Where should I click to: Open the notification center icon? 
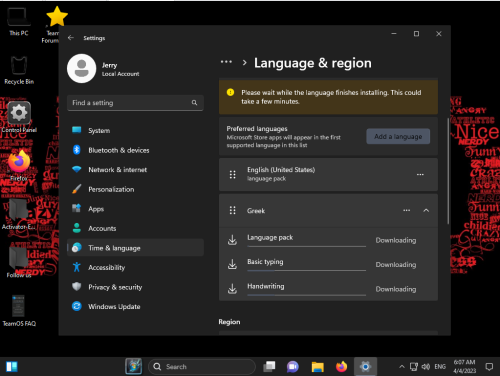pyautogui.click(x=489, y=367)
